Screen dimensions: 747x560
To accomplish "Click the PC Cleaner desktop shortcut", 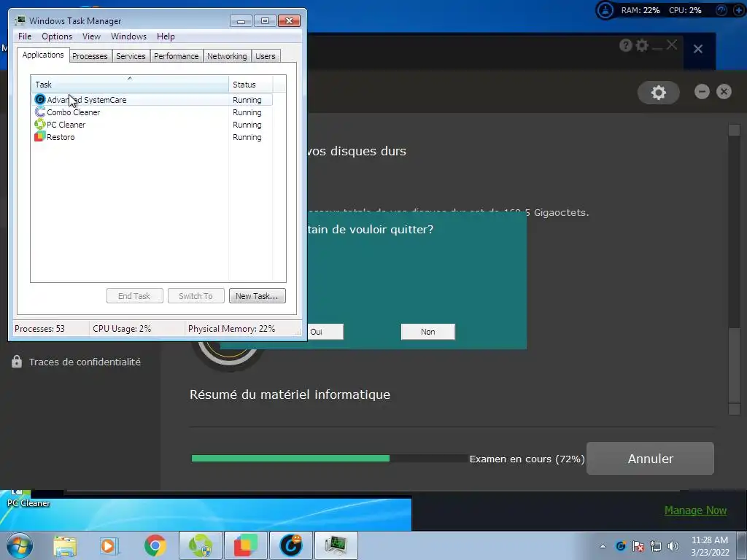I will tap(28, 499).
